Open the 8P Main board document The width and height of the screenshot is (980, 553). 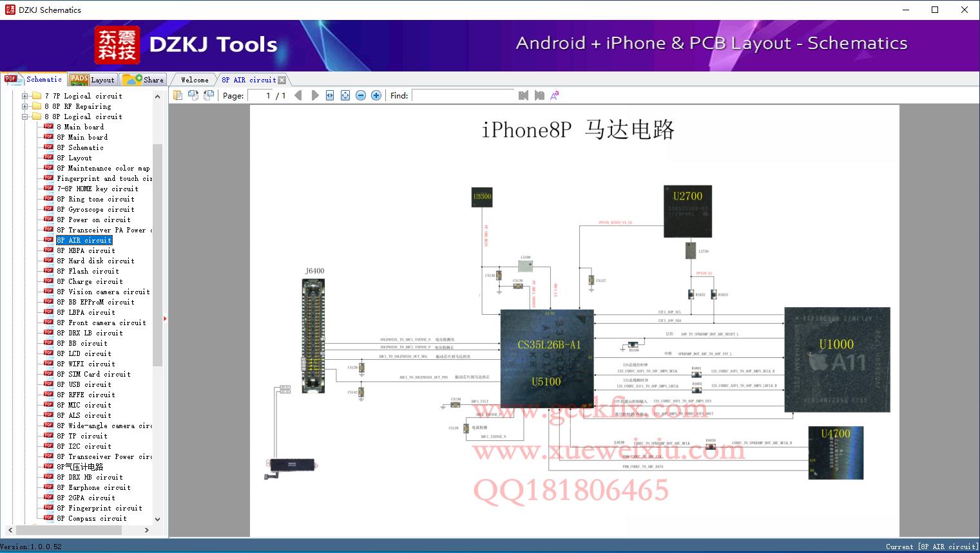[x=82, y=137]
